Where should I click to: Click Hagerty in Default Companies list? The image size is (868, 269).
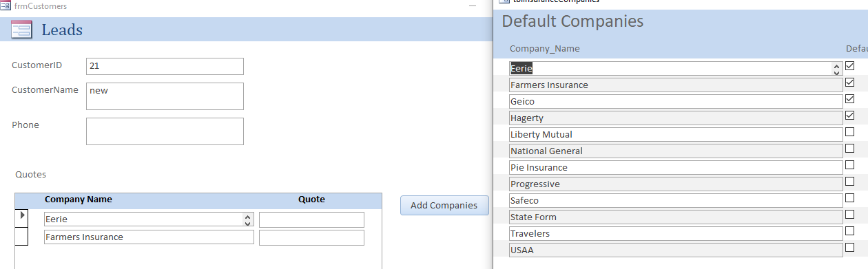[x=676, y=118]
